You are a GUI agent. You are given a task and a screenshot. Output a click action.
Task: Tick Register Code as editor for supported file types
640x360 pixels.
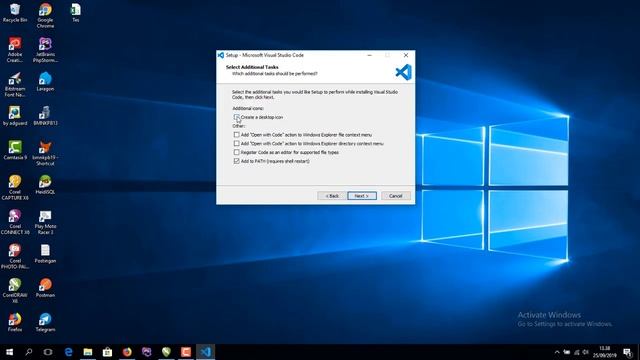point(237,152)
